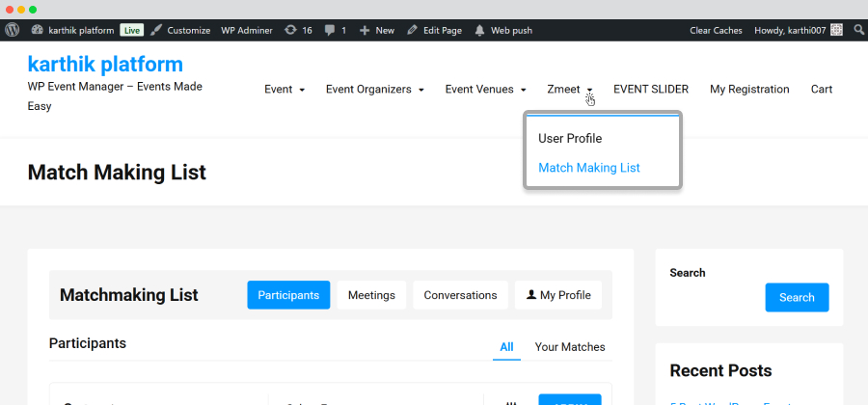Screen dimensions: 868x405
Task: Click the karthi007 user avatar
Action: pyautogui.click(x=836, y=30)
